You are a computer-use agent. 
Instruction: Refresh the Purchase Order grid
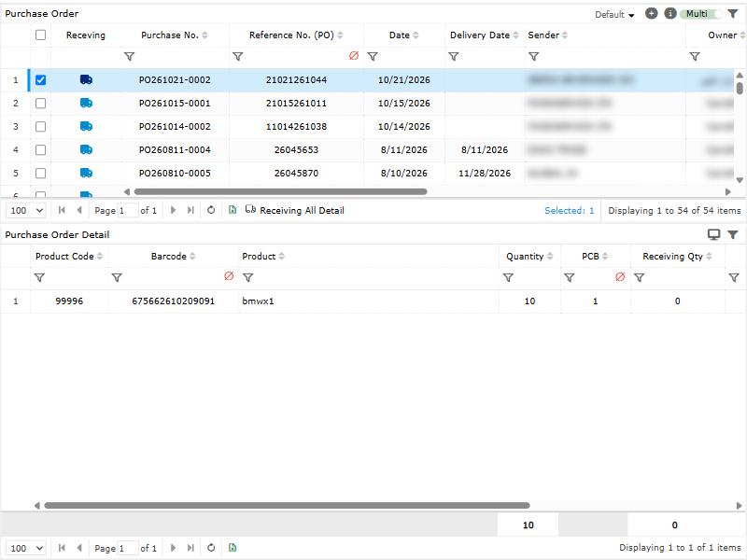click(211, 210)
